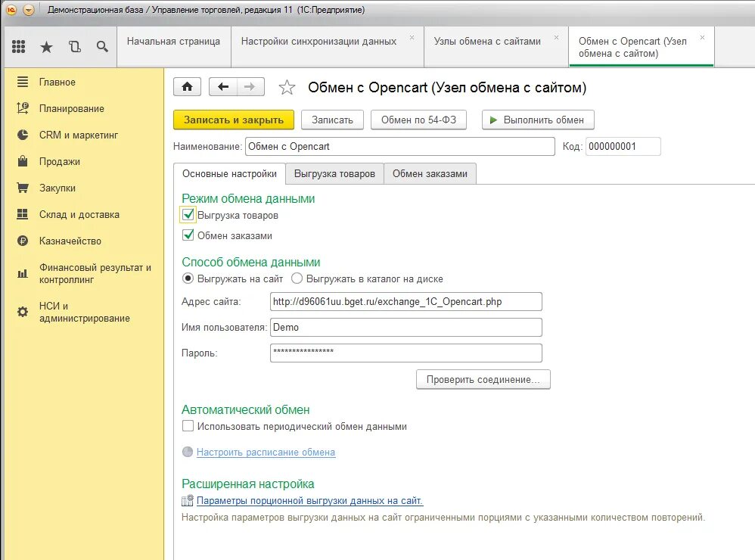
Task: Open the Главное section
Action: click(57, 82)
